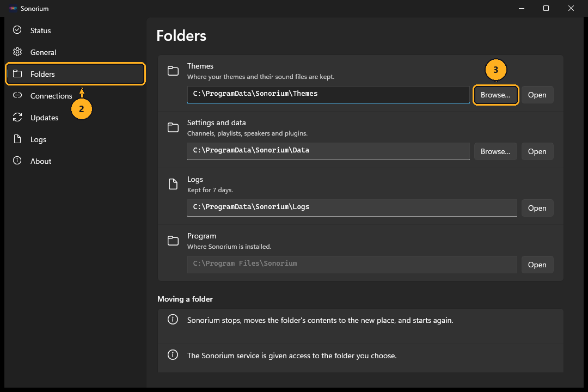Image resolution: width=588 pixels, height=392 pixels.
Task: Click the Logs document icon in sidebar
Action: [17, 139]
